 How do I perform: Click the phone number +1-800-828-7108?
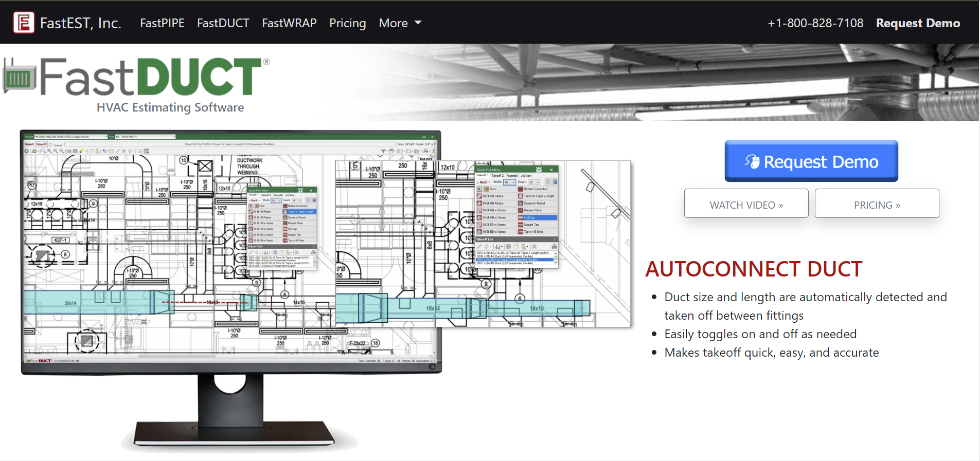click(x=815, y=23)
